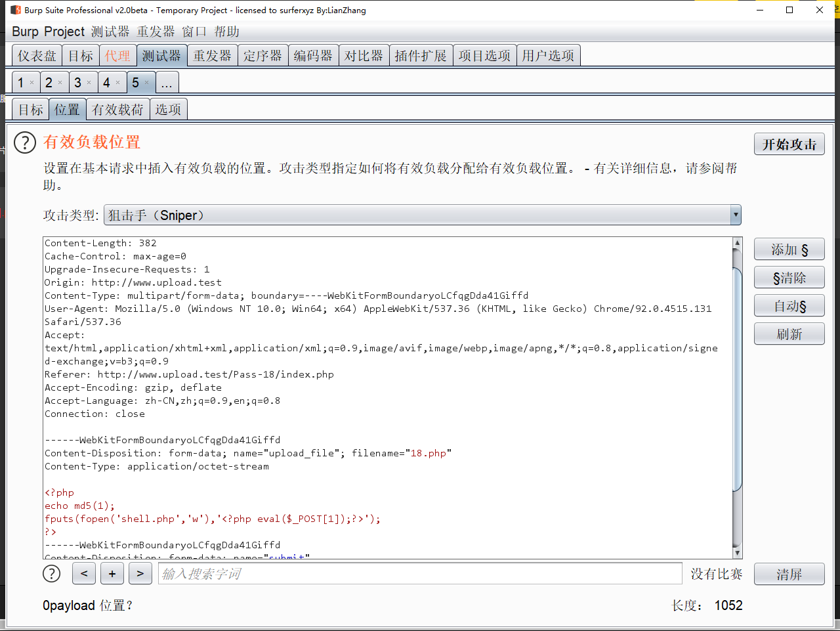The width and height of the screenshot is (840, 631).
Task: Click the Connection: close header line
Action: [x=94, y=414]
